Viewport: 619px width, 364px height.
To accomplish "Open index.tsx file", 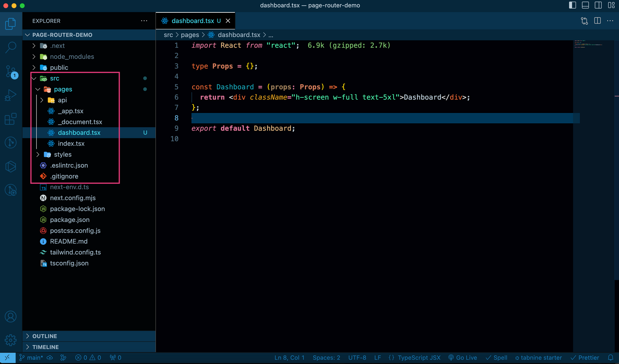I will (89, 144).
